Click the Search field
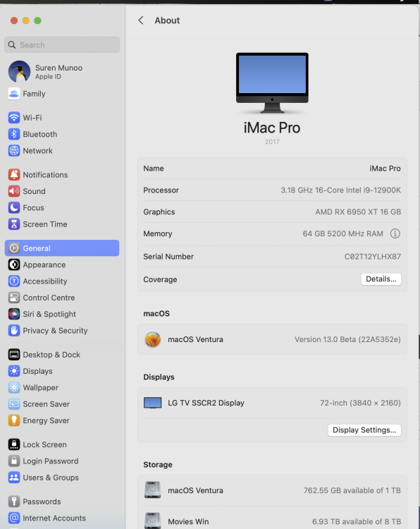Screen dimensions: 420x529 (62, 44)
